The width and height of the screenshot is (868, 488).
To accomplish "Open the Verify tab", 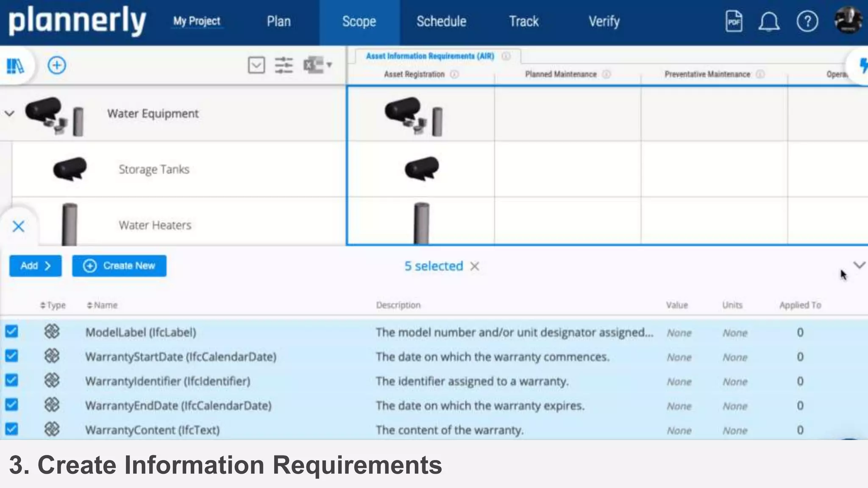I will (x=604, y=21).
